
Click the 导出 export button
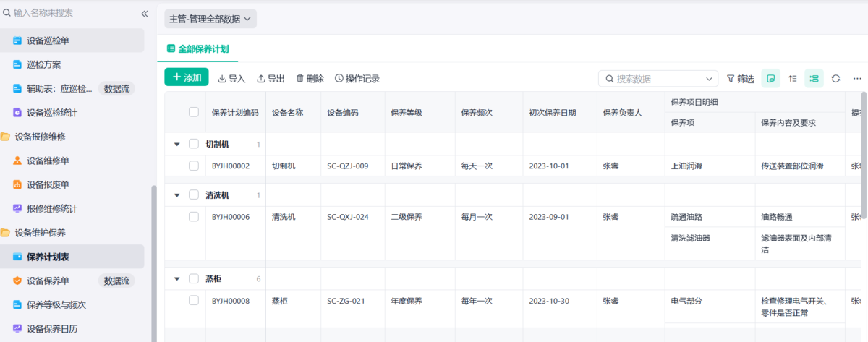(271, 78)
